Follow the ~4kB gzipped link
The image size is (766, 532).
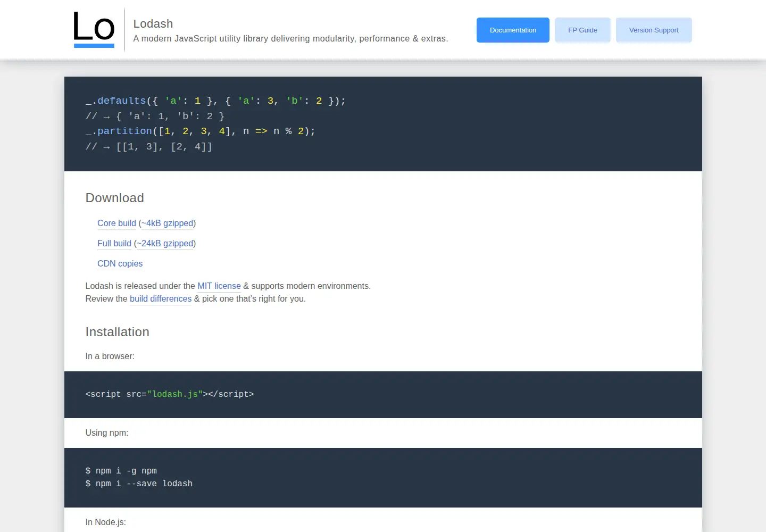point(167,223)
